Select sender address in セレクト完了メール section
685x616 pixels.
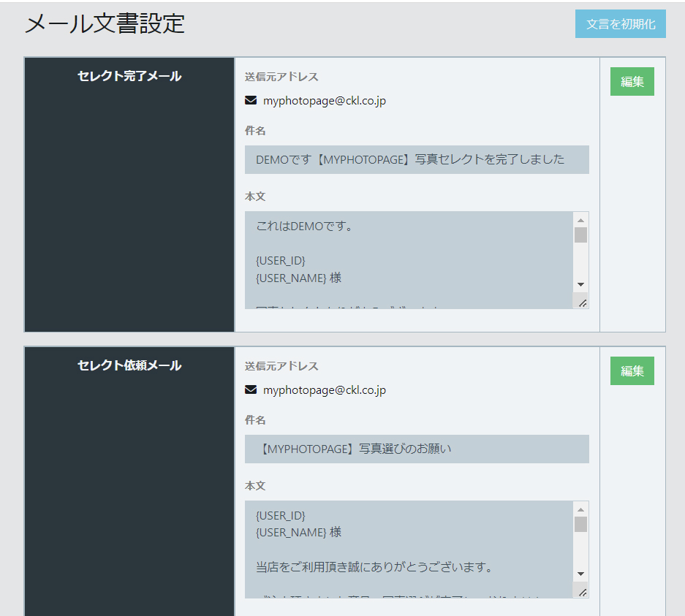point(324,101)
